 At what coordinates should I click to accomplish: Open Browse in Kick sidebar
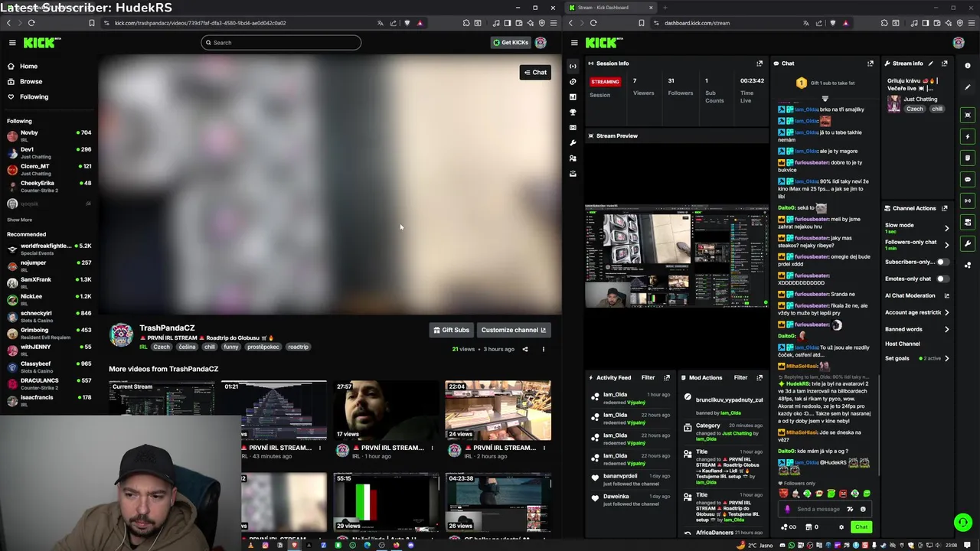click(31, 81)
